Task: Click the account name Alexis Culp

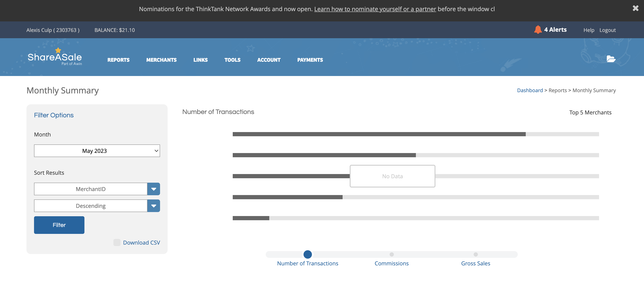Action: point(53,30)
